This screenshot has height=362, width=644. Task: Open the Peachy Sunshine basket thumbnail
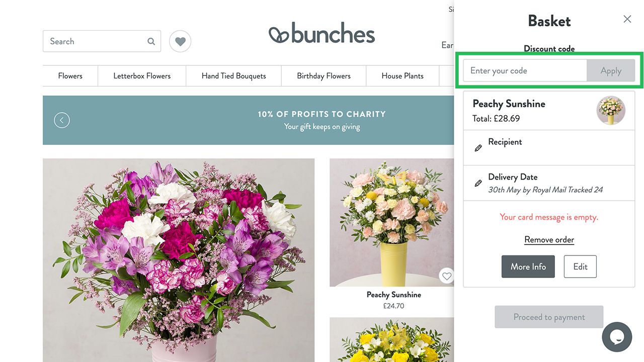pyautogui.click(x=611, y=111)
